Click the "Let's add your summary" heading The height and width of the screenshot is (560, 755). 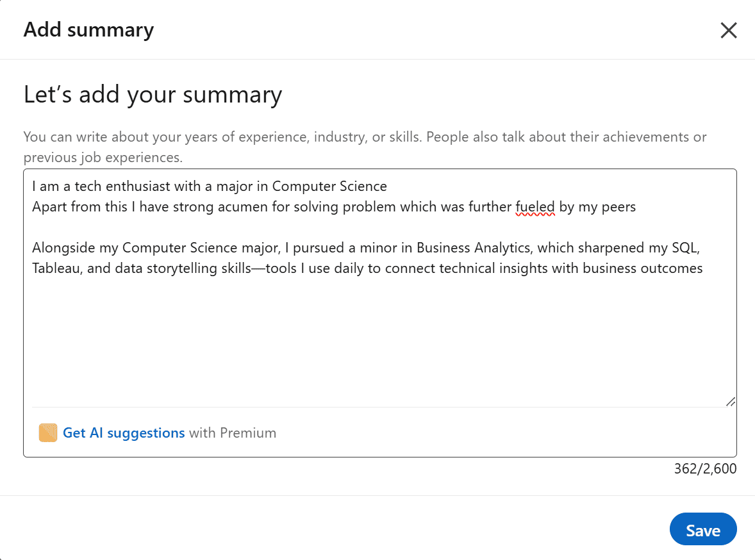(153, 95)
